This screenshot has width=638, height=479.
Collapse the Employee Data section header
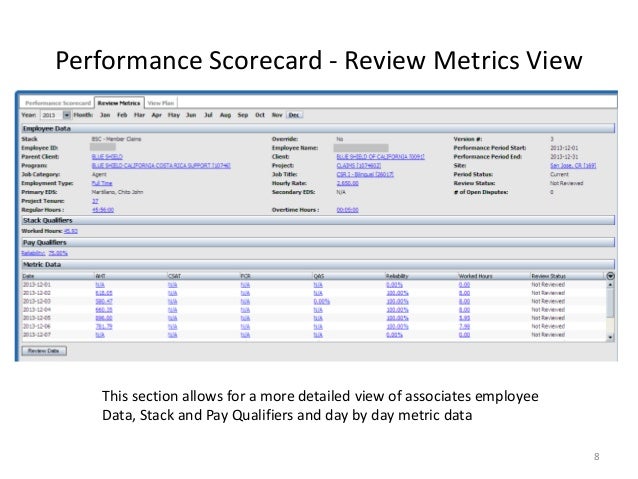pos(318,129)
